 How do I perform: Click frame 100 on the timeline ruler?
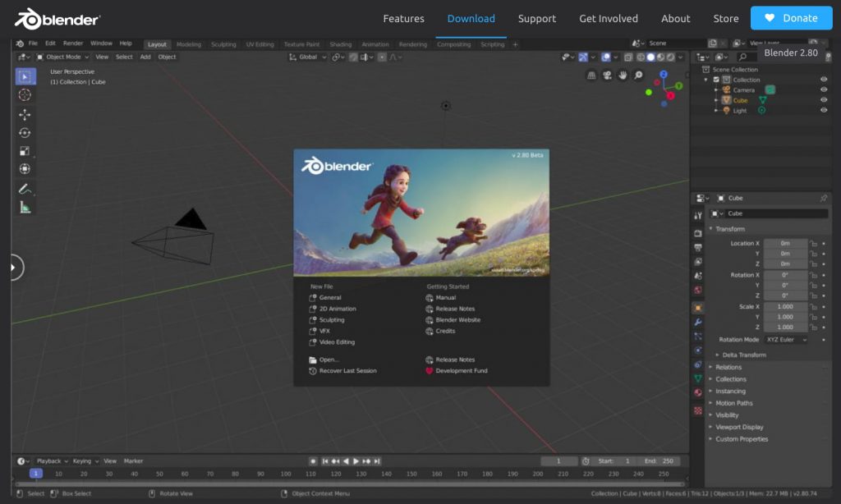tap(285, 474)
